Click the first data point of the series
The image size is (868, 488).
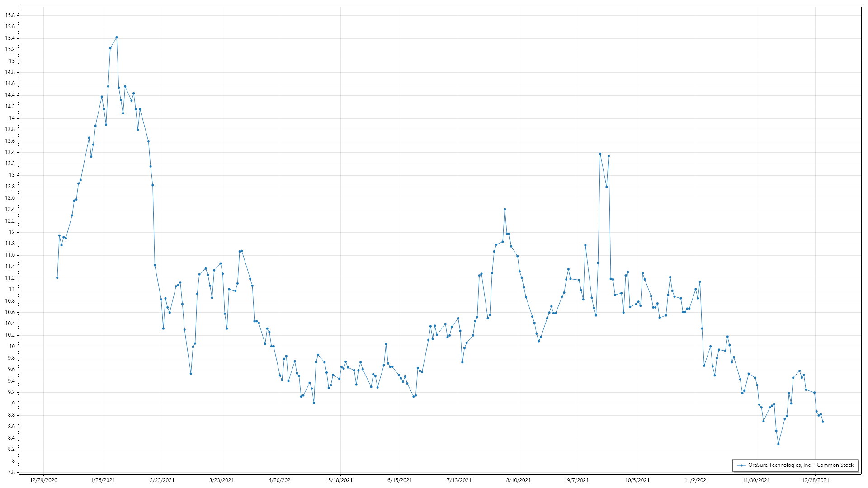[57, 277]
